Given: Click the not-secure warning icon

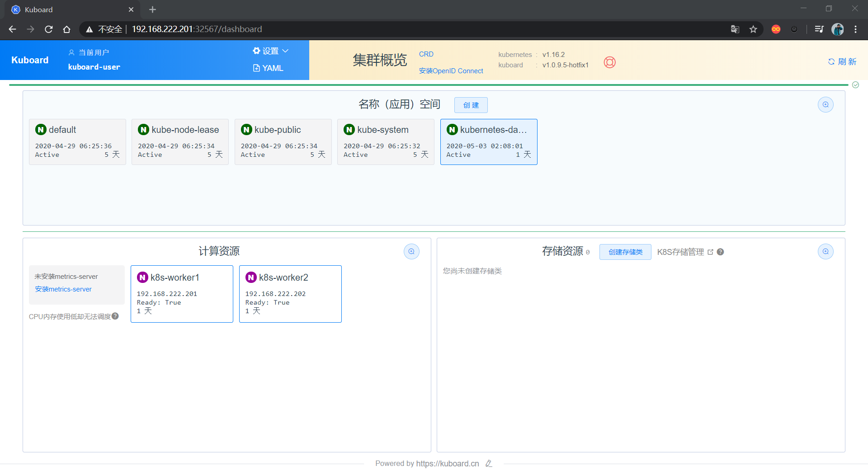Looking at the screenshot, I should pyautogui.click(x=90, y=29).
